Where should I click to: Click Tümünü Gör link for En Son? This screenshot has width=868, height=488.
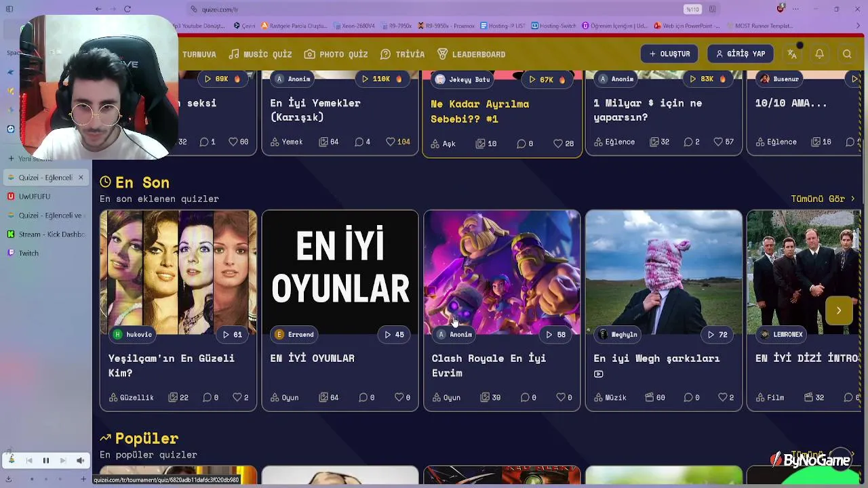823,199
